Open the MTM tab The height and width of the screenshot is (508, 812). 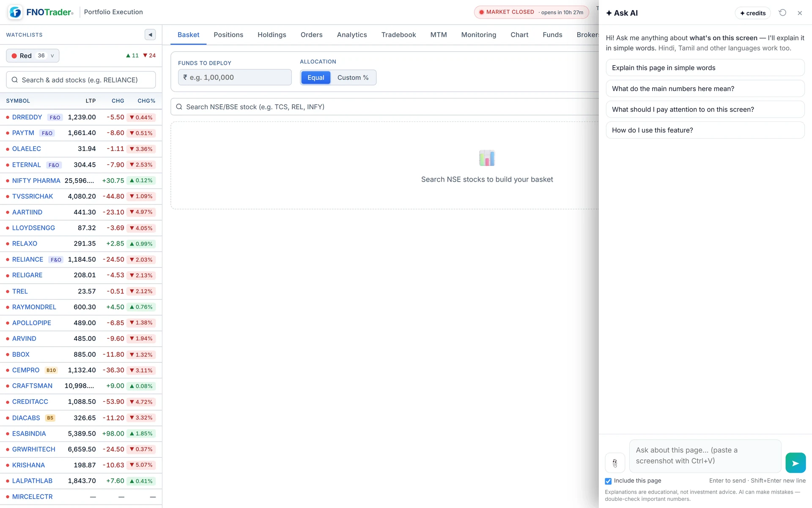pos(439,35)
